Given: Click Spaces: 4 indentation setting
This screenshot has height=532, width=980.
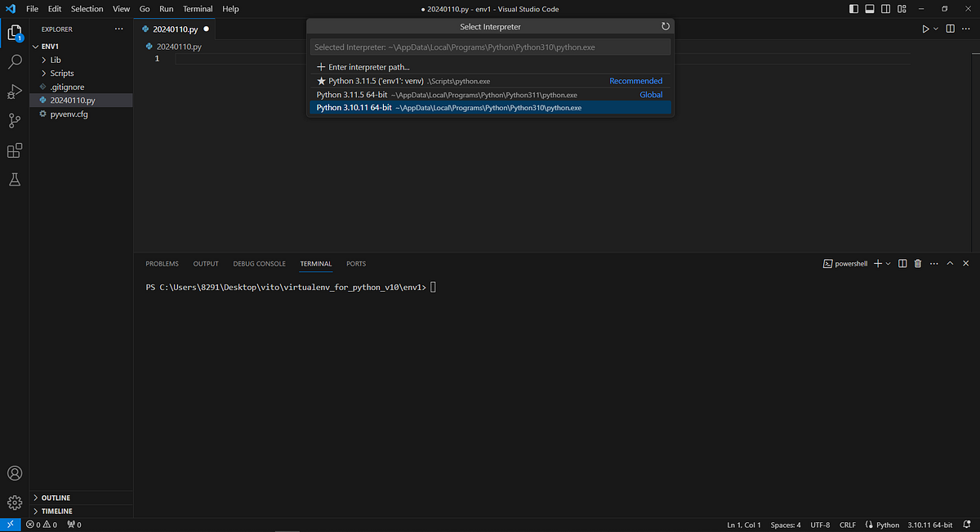Looking at the screenshot, I should (x=786, y=525).
